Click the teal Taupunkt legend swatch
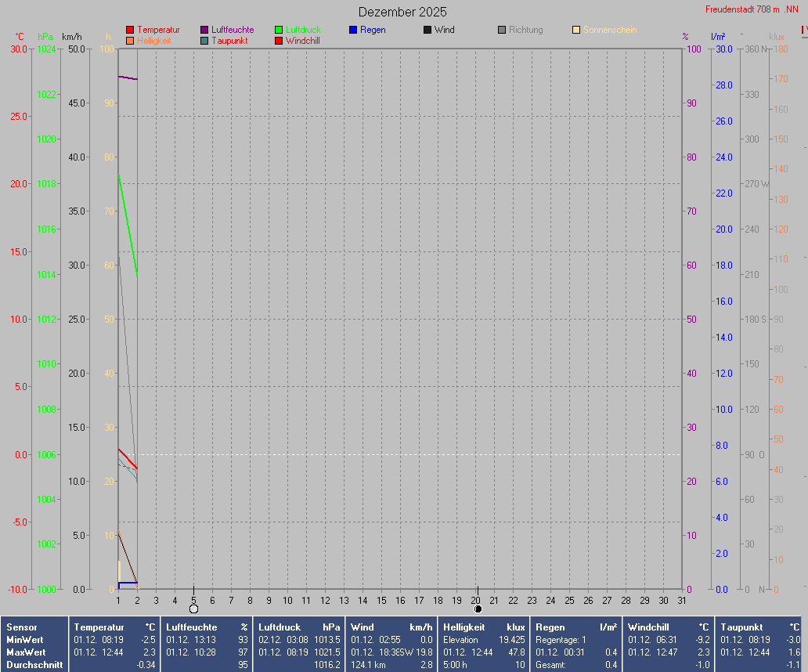This screenshot has width=808, height=672. click(204, 41)
